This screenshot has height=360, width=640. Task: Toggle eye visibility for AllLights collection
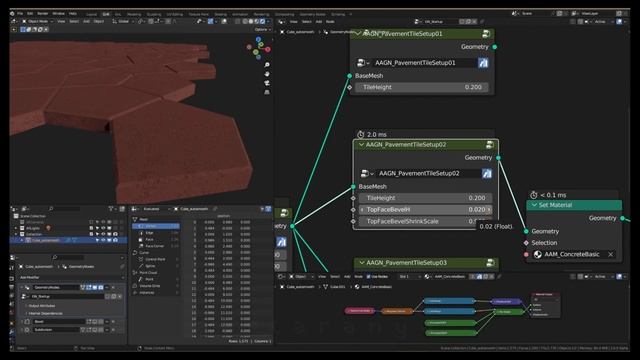coord(103,228)
